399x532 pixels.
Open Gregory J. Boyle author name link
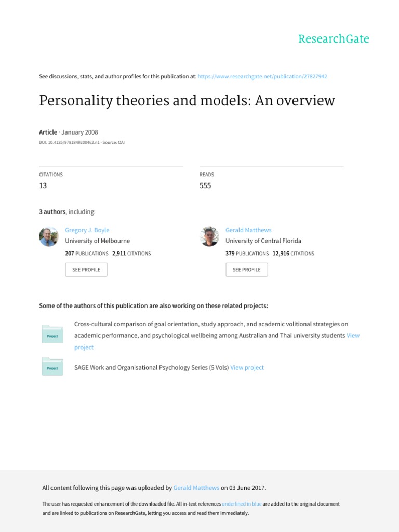coord(87,230)
